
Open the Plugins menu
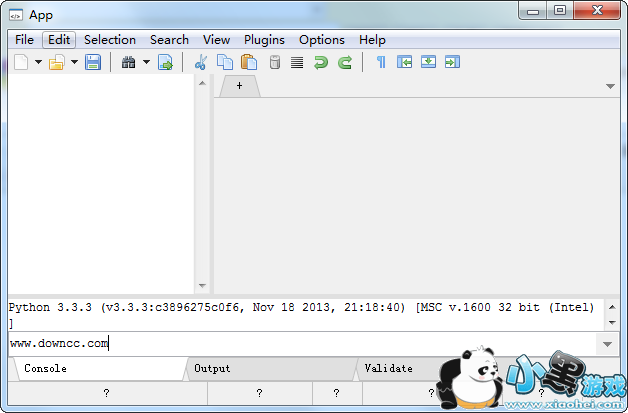coord(264,40)
